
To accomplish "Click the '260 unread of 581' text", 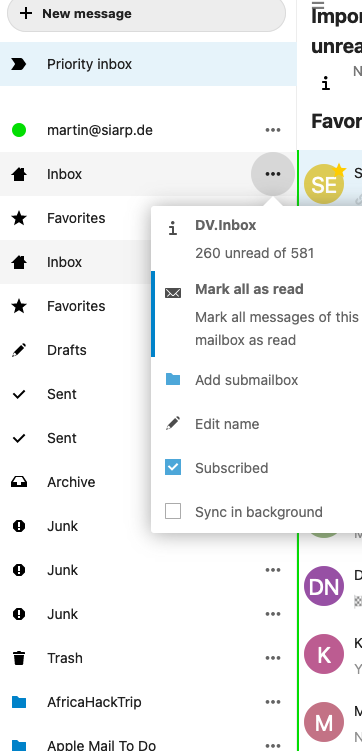I will coord(255,253).
